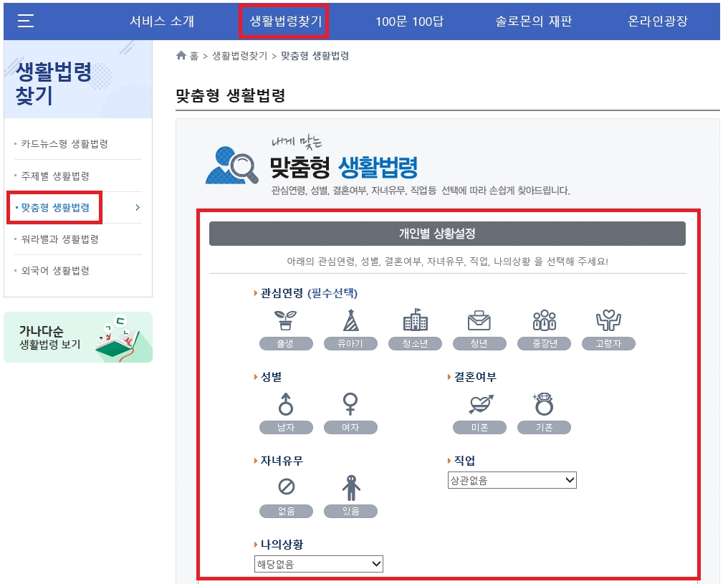Click the 없음 prohibition circle icon
Image resolution: width=728 pixels, height=584 pixels.
click(x=286, y=487)
